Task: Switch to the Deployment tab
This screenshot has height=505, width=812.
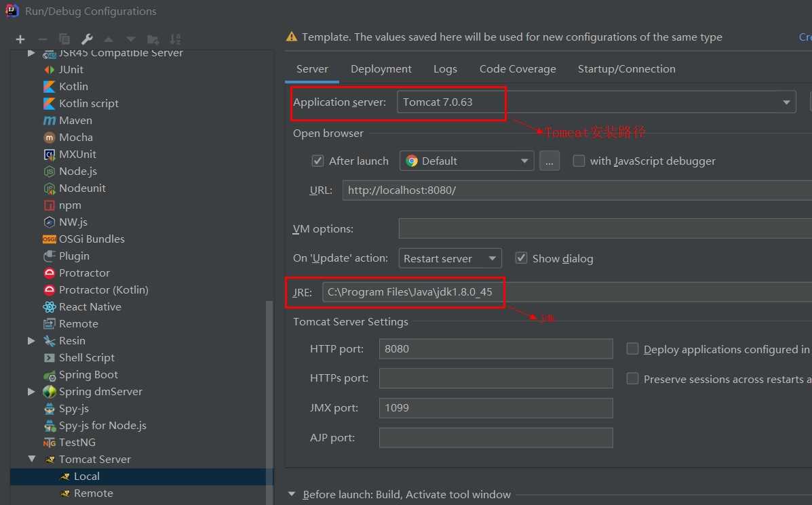Action: coord(381,69)
